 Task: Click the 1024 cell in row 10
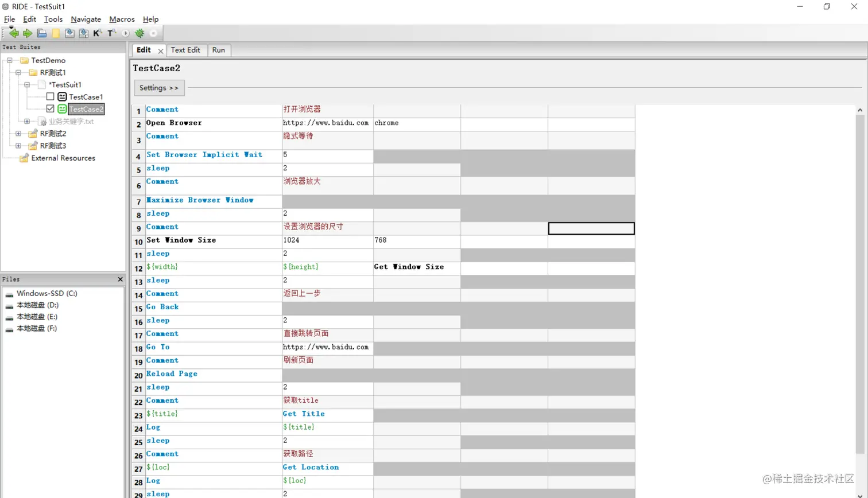click(x=328, y=240)
